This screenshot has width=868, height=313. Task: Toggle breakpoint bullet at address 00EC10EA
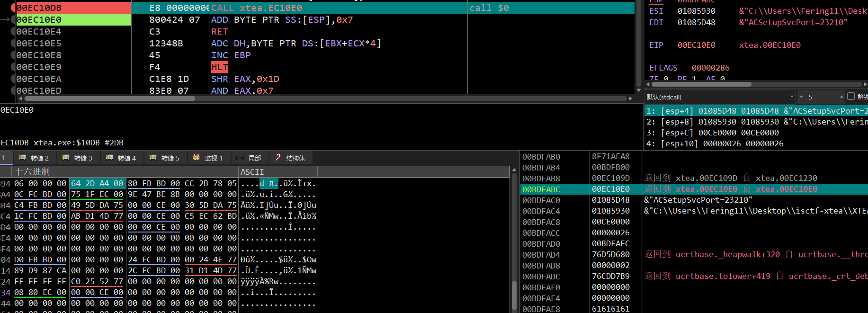coord(13,79)
